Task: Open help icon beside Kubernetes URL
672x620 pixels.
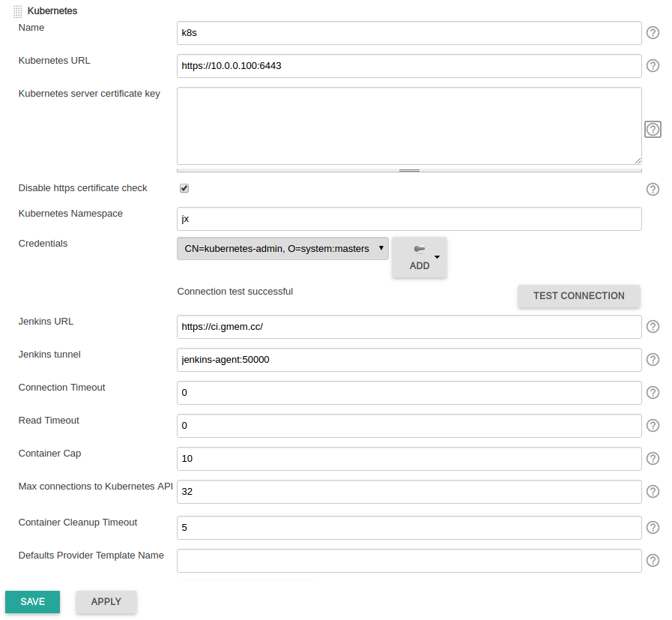Action: 653,66
